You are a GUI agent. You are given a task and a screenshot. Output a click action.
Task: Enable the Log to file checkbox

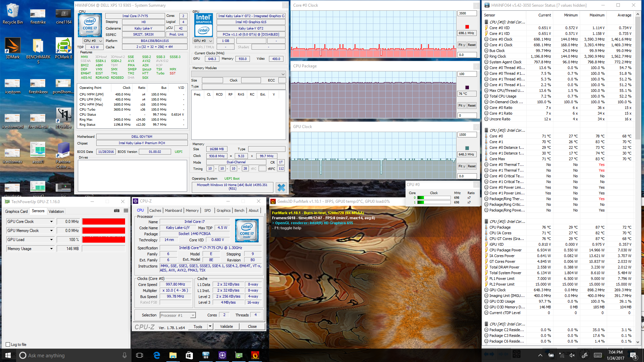pyautogui.click(x=8, y=345)
